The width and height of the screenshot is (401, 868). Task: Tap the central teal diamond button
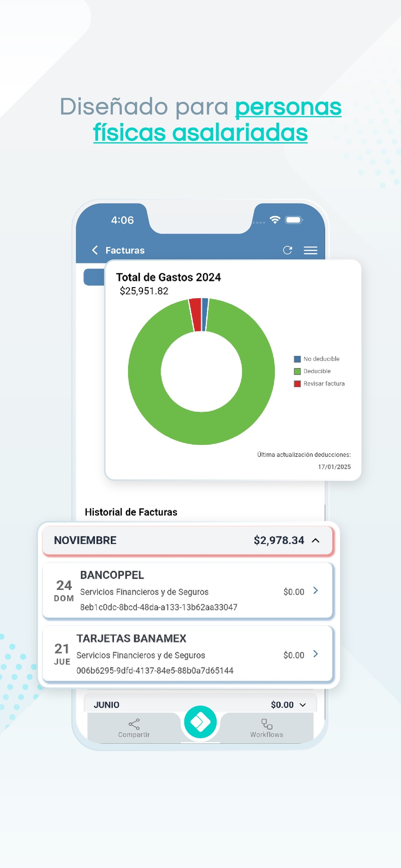(x=200, y=722)
